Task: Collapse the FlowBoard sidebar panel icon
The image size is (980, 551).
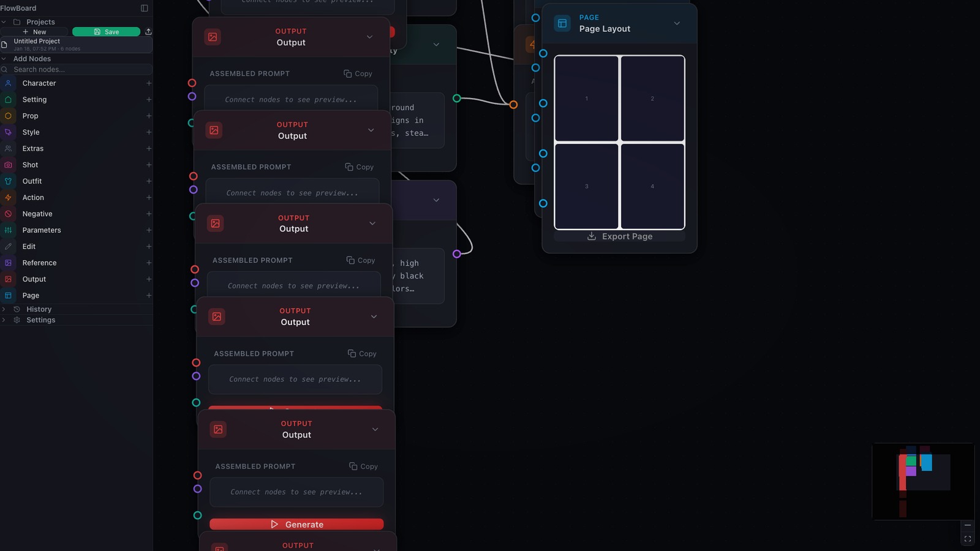Action: click(145, 8)
